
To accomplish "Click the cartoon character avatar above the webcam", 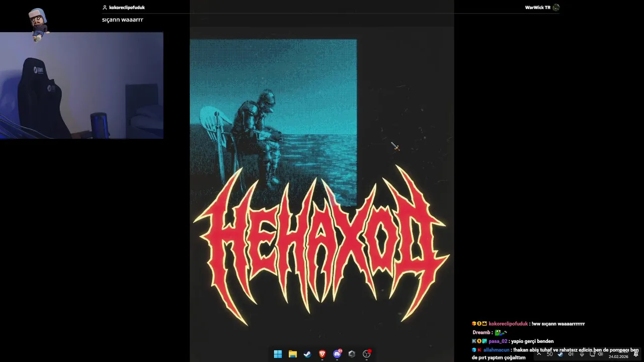I will pos(39,24).
